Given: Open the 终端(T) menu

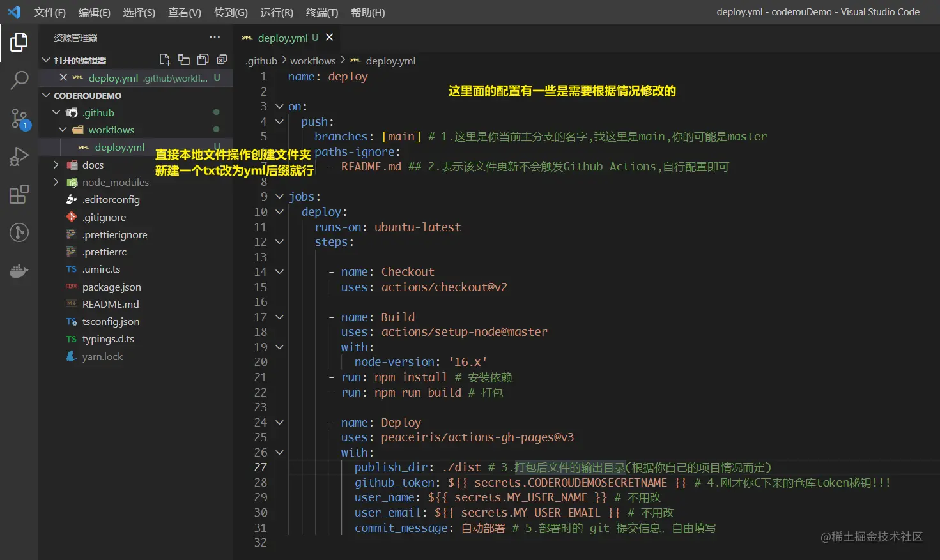Looking at the screenshot, I should (x=322, y=12).
